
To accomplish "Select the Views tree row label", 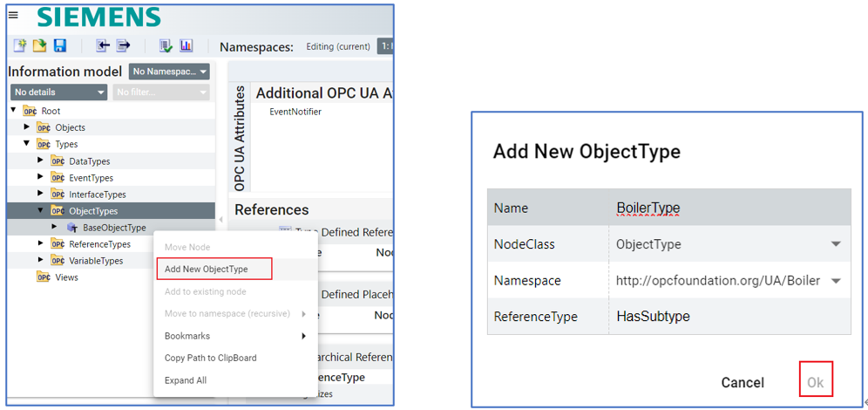I will coord(66,277).
